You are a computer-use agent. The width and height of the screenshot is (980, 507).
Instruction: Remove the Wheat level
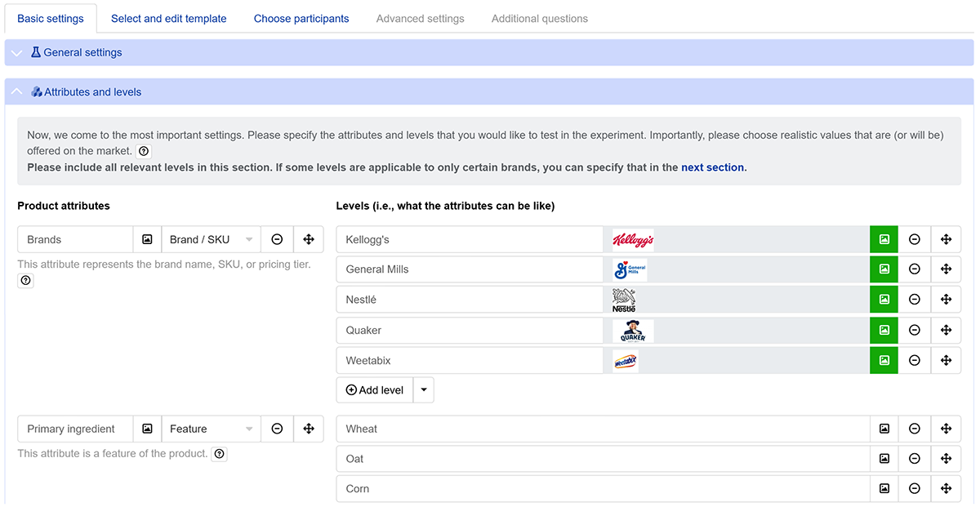pos(915,429)
